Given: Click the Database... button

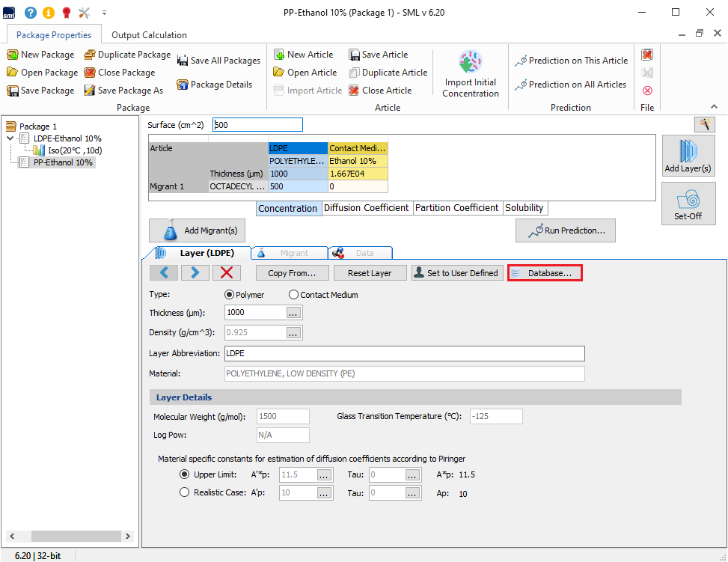Looking at the screenshot, I should [545, 273].
